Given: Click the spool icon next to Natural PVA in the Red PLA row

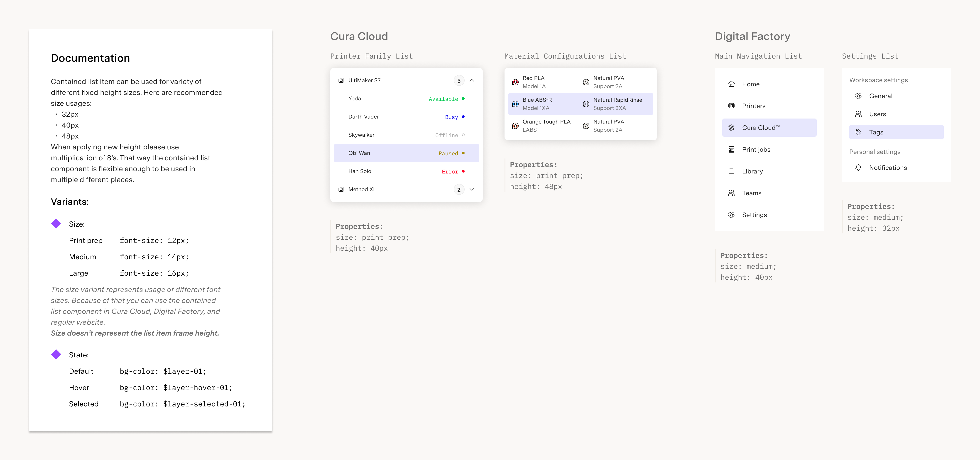Looking at the screenshot, I should (x=586, y=82).
